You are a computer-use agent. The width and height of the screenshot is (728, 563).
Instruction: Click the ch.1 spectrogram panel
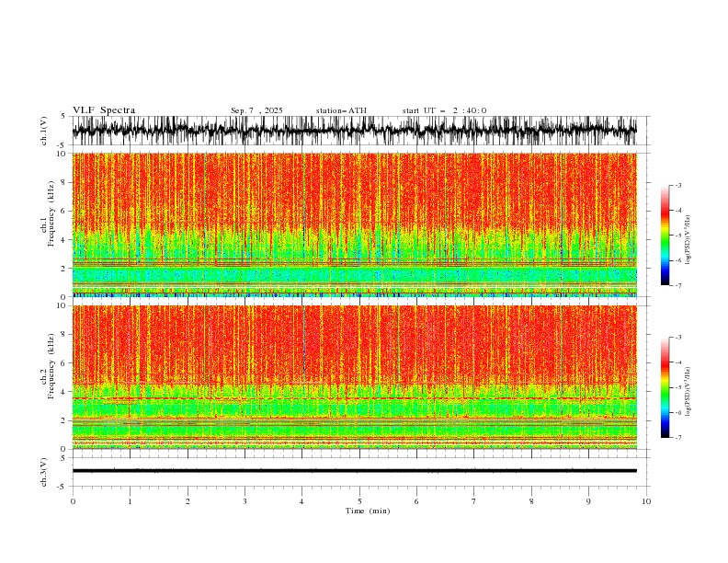(x=354, y=224)
